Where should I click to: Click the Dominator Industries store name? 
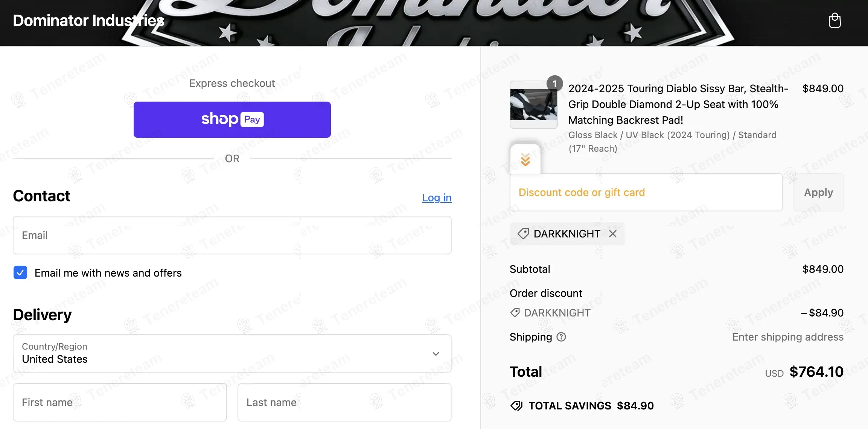88,21
